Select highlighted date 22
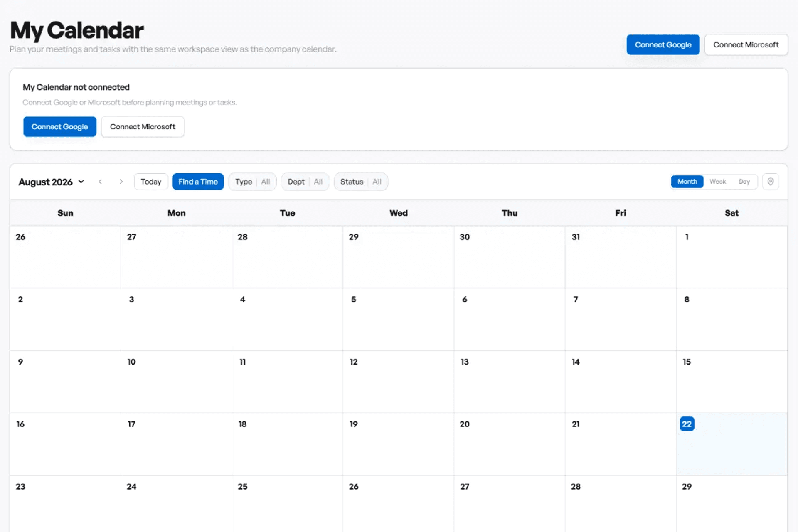This screenshot has height=532, width=798. point(687,424)
